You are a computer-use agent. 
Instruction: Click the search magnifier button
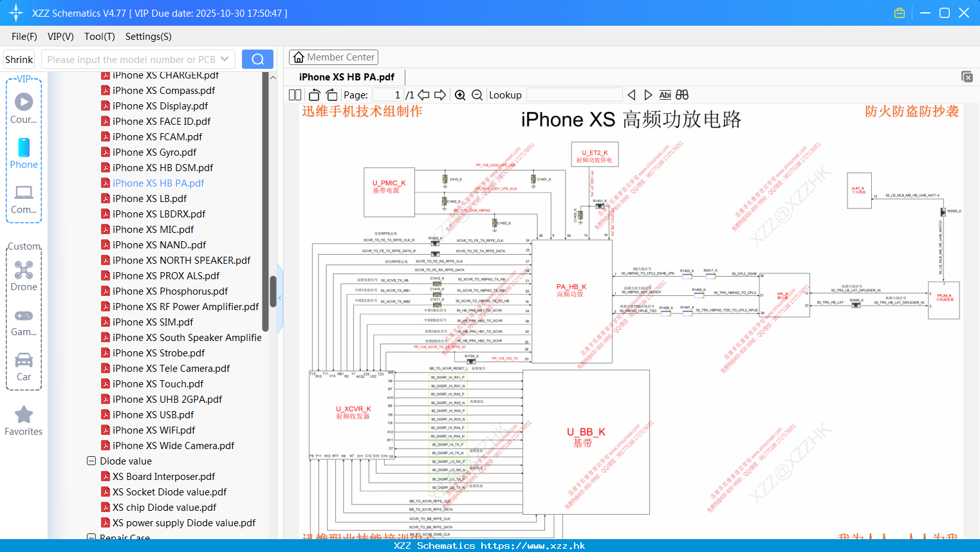pos(257,59)
